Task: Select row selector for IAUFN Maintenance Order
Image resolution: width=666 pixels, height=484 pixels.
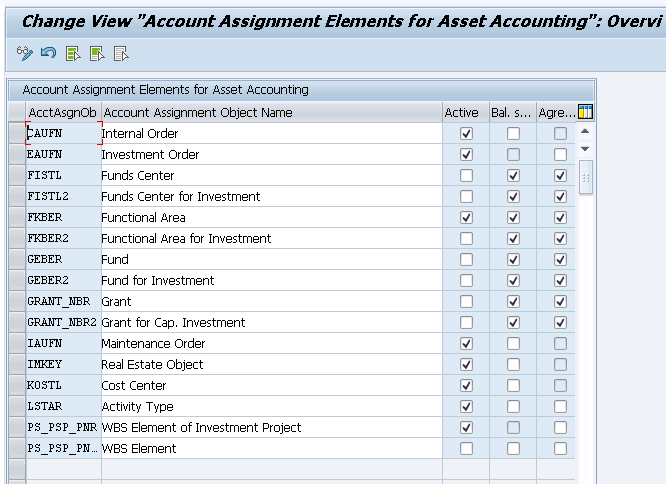Action: (17, 343)
